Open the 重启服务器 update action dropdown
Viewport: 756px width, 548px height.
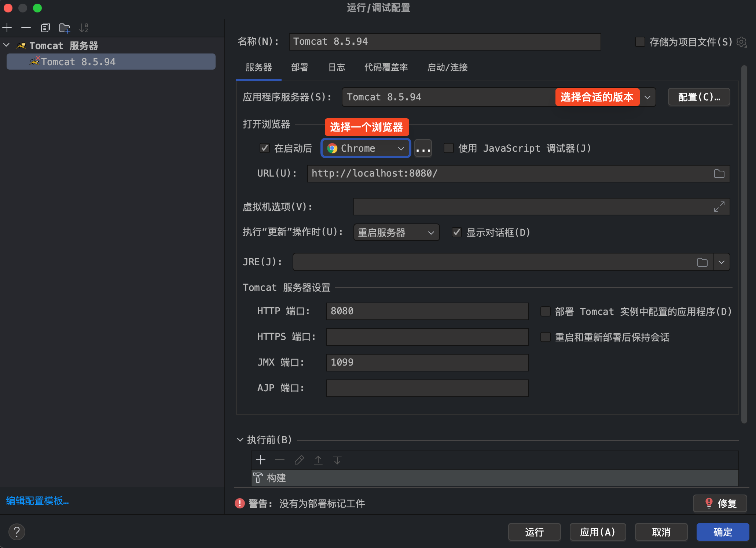pyautogui.click(x=396, y=233)
